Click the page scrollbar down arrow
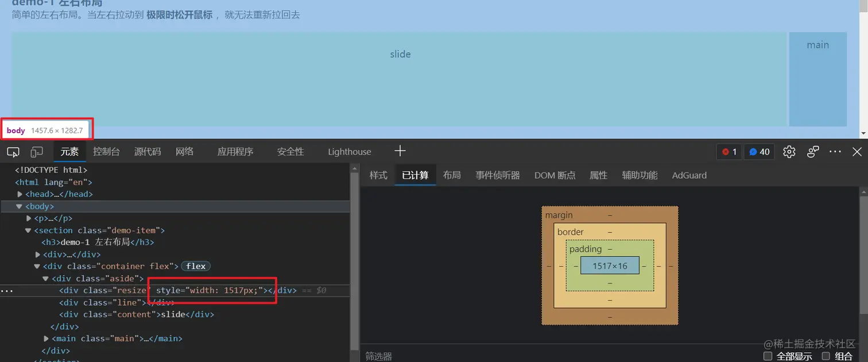The image size is (868, 362). 863,134
